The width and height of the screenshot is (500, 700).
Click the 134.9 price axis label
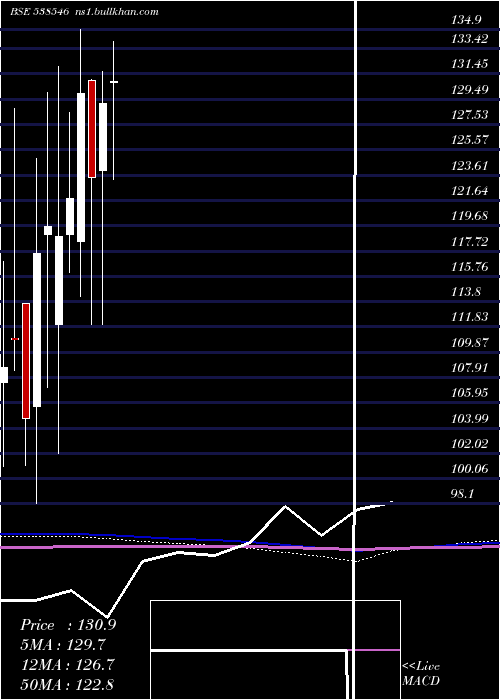467,19
